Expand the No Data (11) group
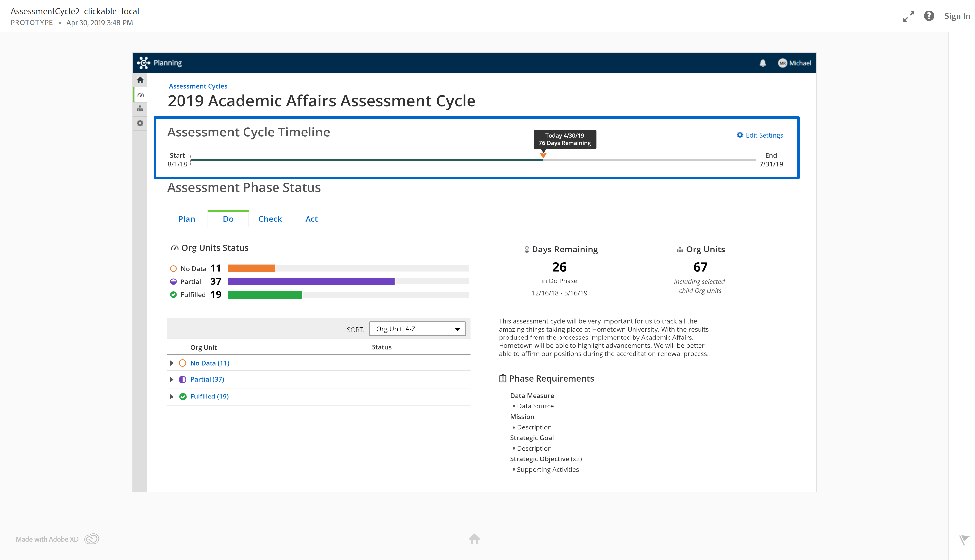The height and width of the screenshot is (560, 975). point(171,363)
